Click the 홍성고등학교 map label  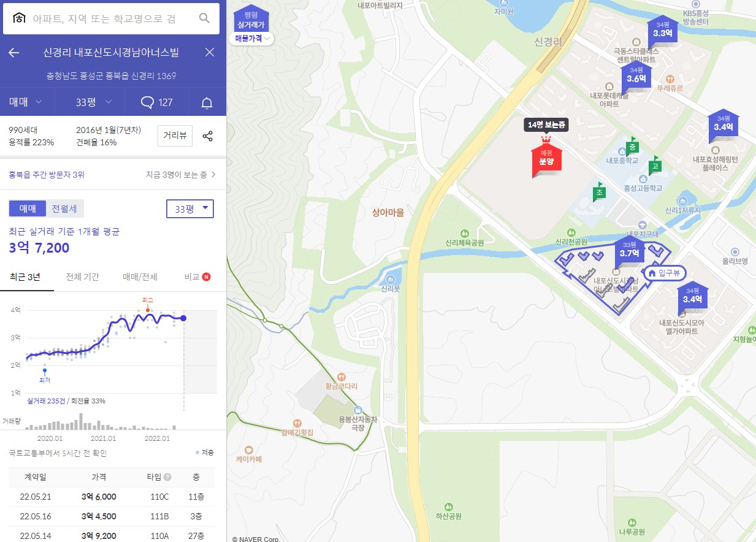tap(642, 188)
